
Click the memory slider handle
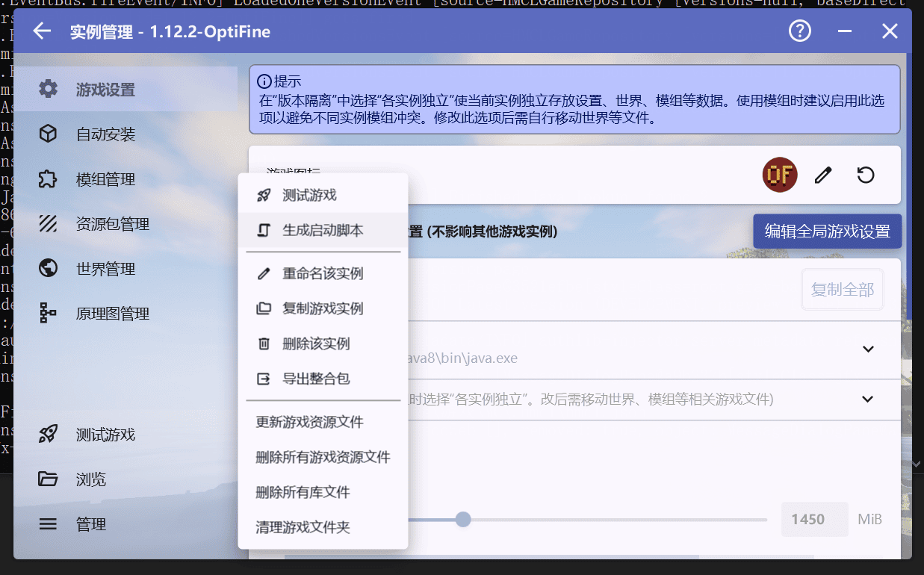463,519
